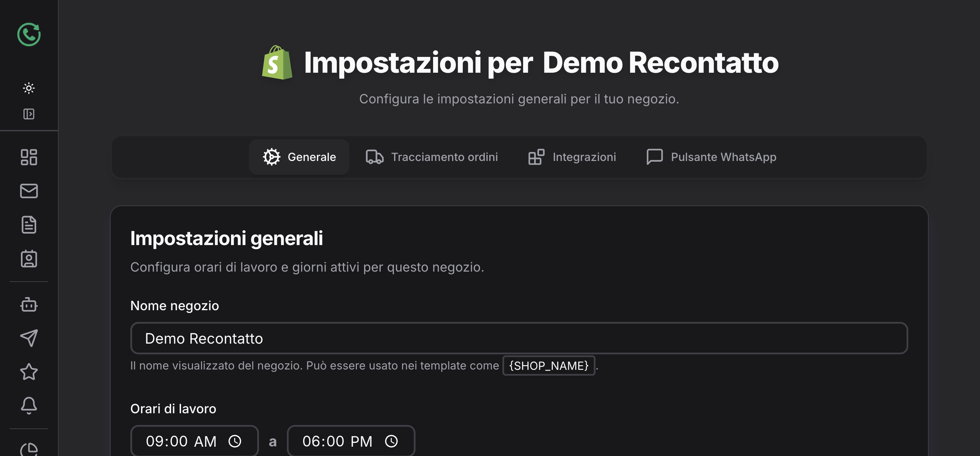Click the Nome negozio input field
The width and height of the screenshot is (980, 456).
click(x=519, y=338)
